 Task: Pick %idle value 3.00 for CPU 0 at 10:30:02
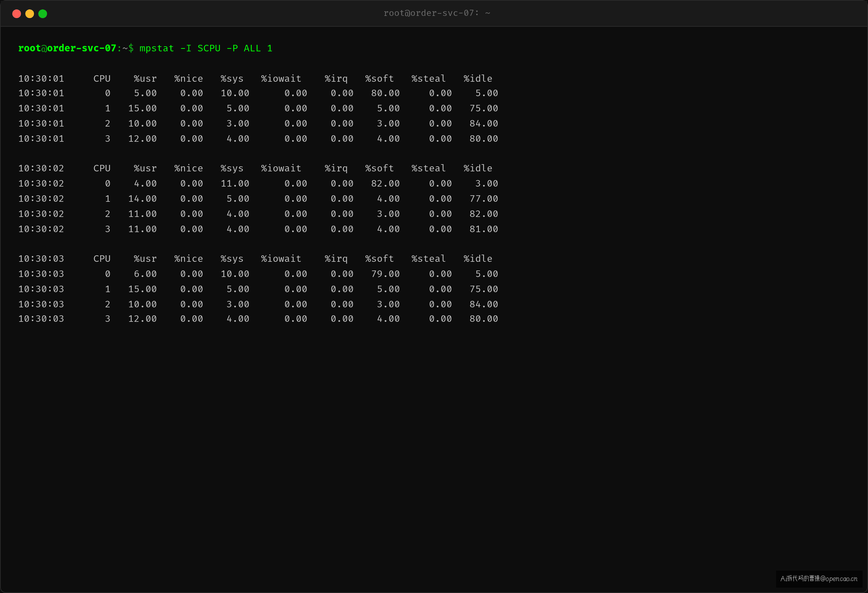click(487, 183)
